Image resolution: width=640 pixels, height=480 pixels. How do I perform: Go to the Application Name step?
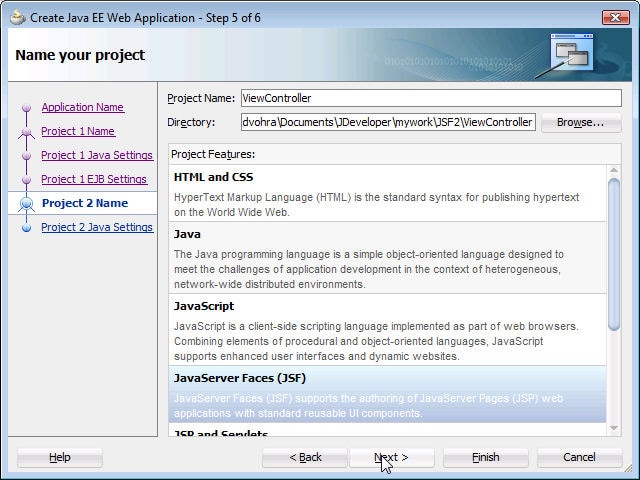83,107
